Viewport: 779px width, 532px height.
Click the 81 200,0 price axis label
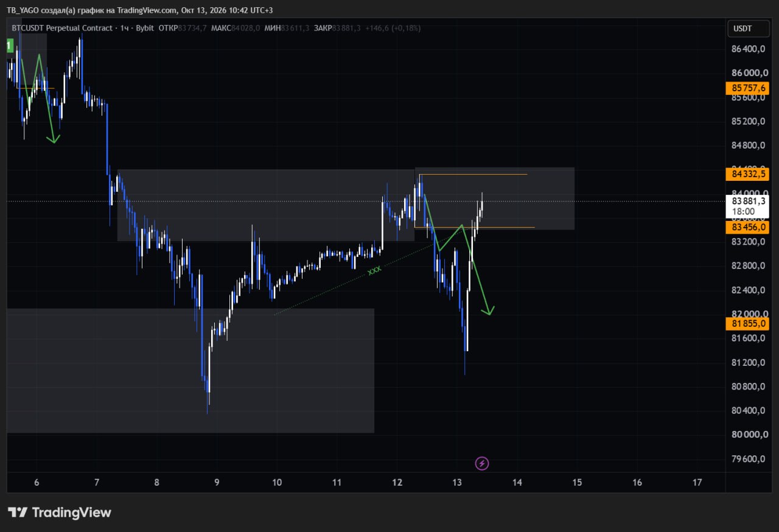click(749, 362)
